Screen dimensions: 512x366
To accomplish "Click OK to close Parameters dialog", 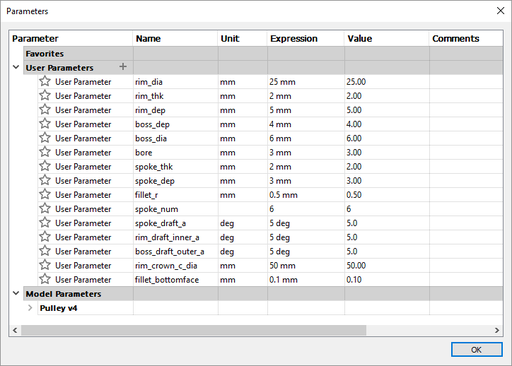I will (476, 350).
